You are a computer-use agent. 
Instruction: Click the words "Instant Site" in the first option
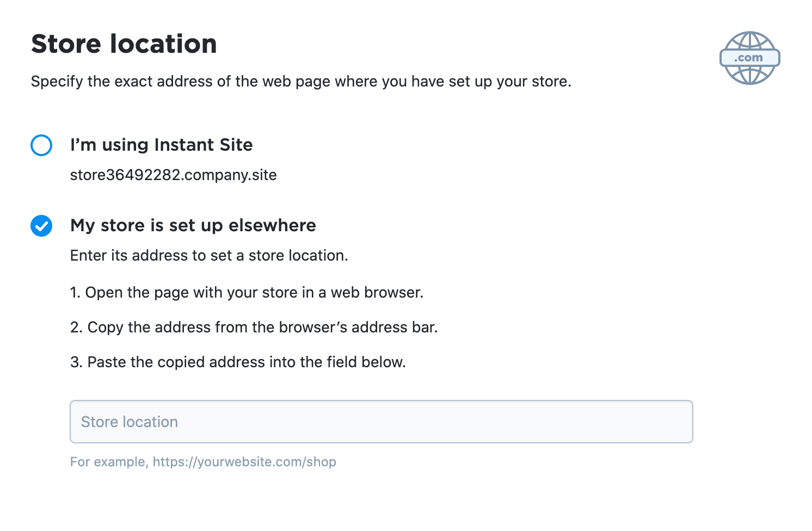[x=204, y=145]
